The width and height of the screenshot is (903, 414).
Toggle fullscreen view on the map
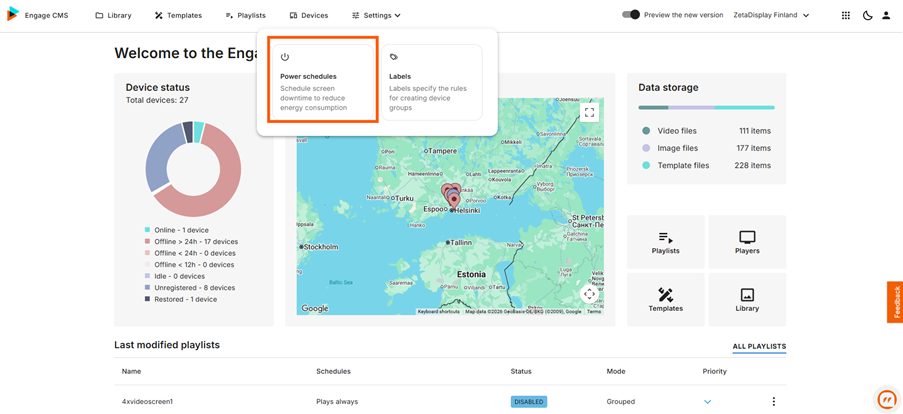(x=589, y=112)
